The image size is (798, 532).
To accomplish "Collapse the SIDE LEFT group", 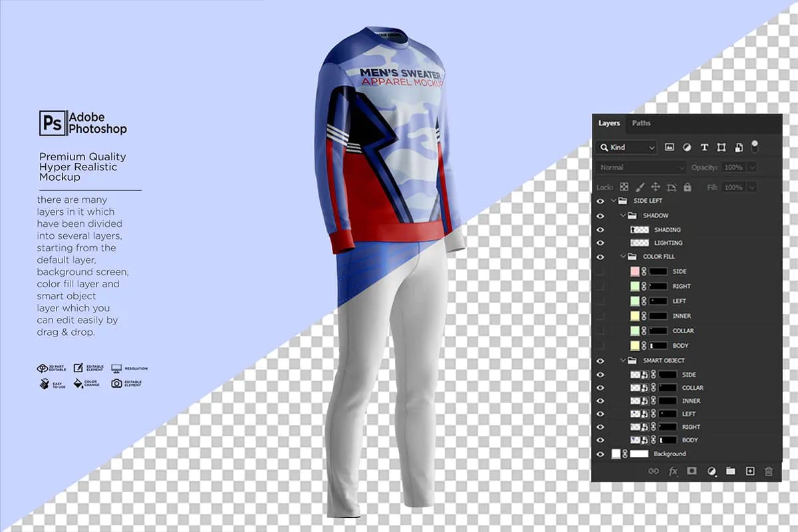I will click(612, 201).
